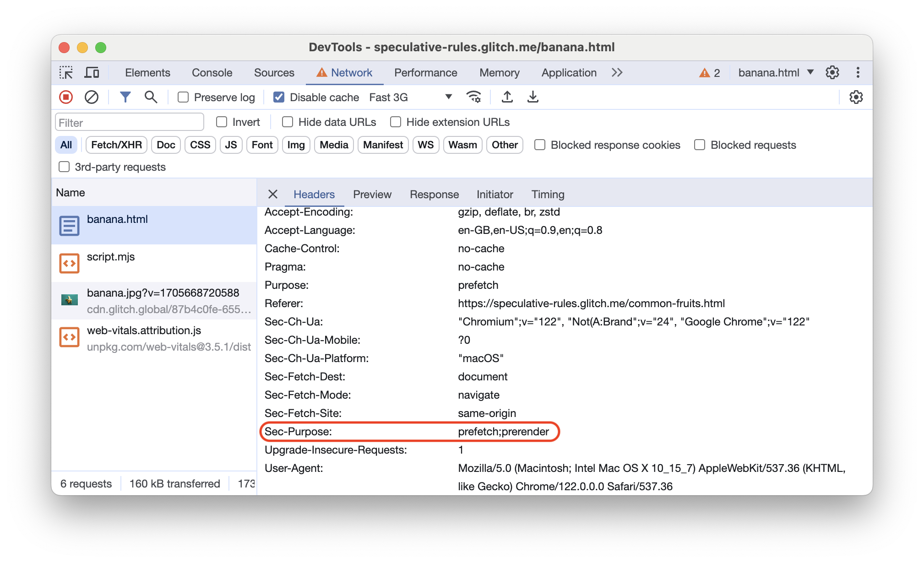Enable the Disable cache checkbox
This screenshot has width=924, height=563.
coord(278,97)
